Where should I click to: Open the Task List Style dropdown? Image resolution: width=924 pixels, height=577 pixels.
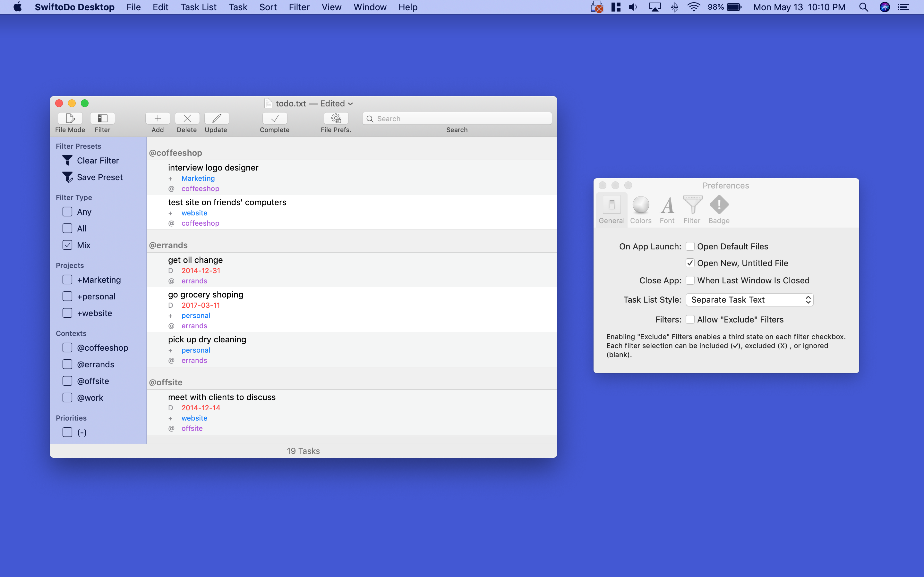(x=749, y=300)
